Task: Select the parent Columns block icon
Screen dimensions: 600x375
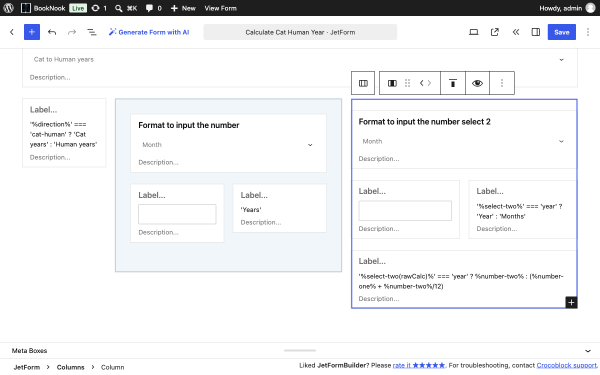Action: click(363, 83)
